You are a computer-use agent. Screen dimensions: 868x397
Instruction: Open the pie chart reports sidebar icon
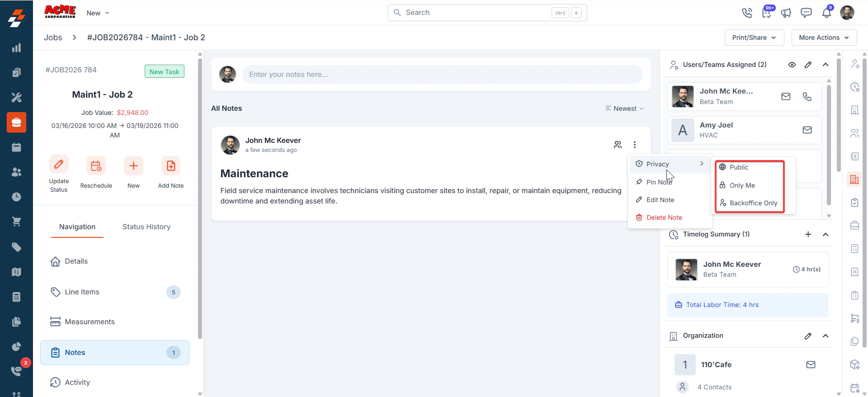click(16, 346)
